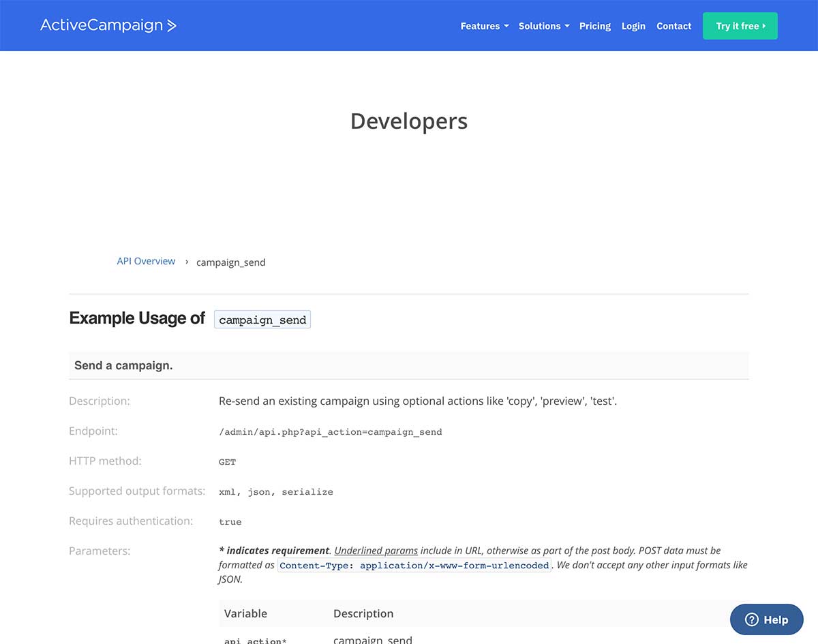Click the 'Requires authentication:' label

point(131,521)
